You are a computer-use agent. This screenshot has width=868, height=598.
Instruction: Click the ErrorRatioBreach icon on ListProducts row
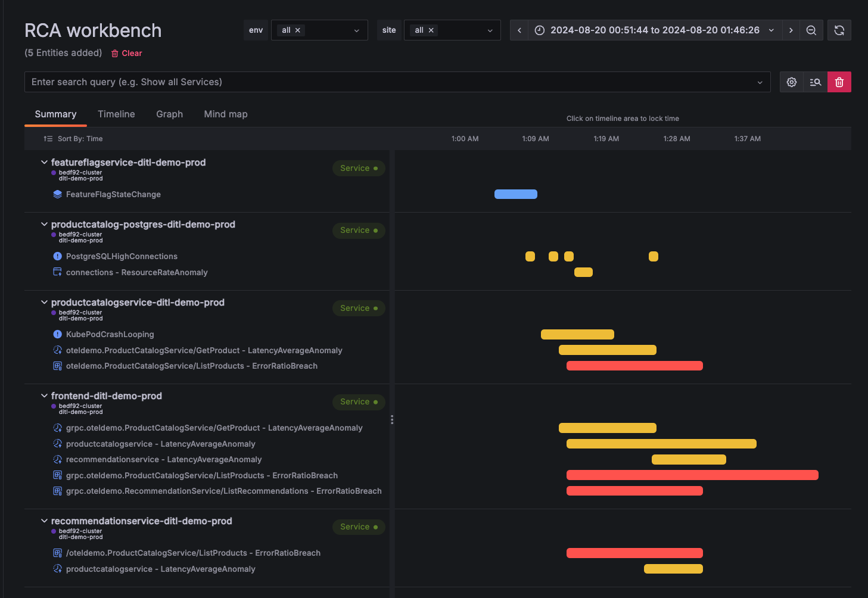click(x=57, y=366)
